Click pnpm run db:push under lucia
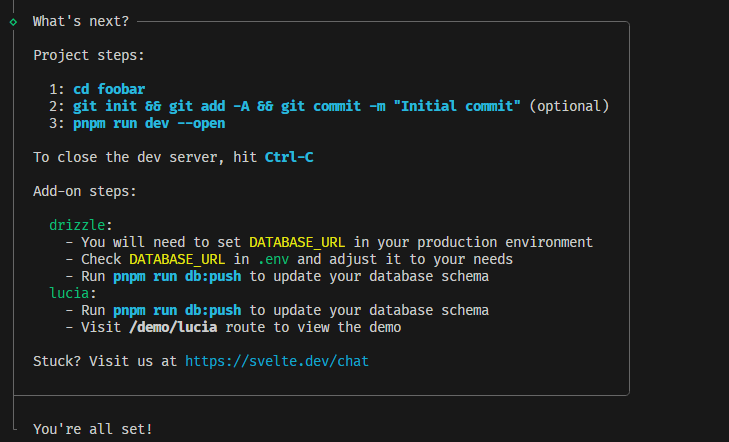 177,310
